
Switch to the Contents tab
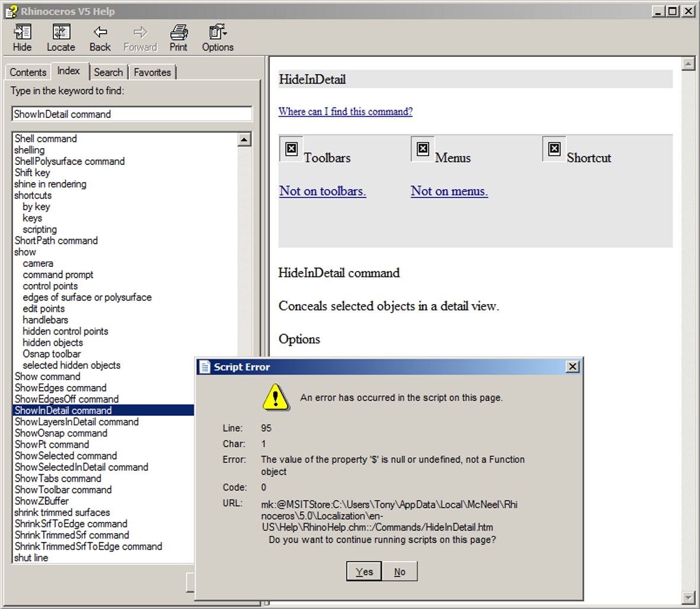click(28, 72)
